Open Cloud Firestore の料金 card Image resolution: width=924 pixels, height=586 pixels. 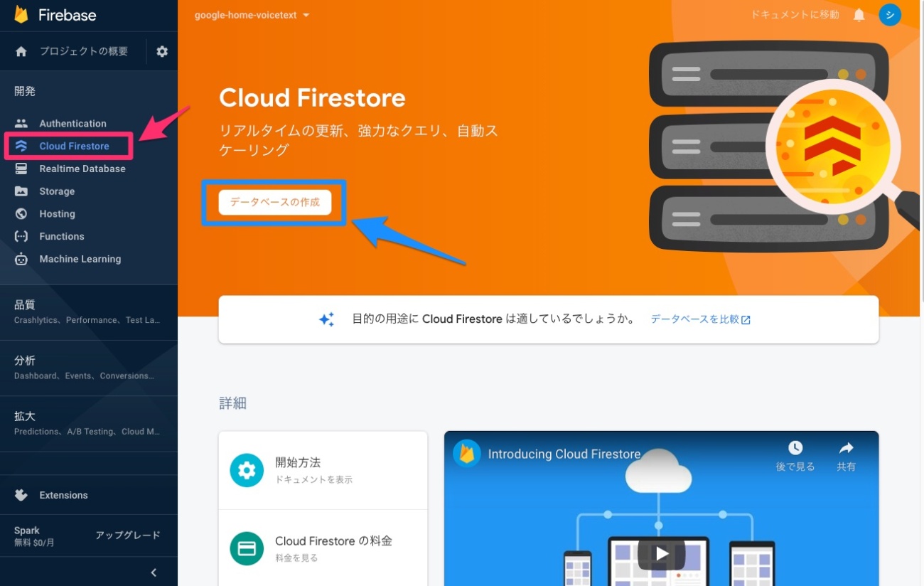[323, 548]
